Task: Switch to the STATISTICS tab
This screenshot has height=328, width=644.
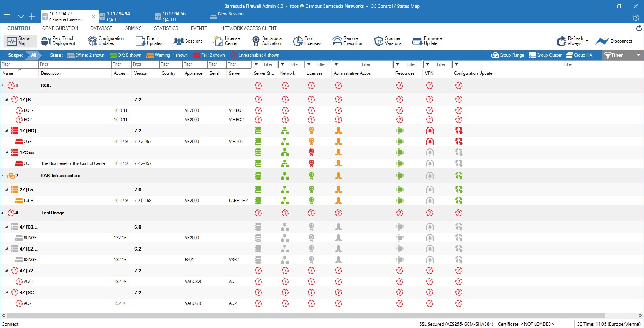Action: pyautogui.click(x=166, y=28)
